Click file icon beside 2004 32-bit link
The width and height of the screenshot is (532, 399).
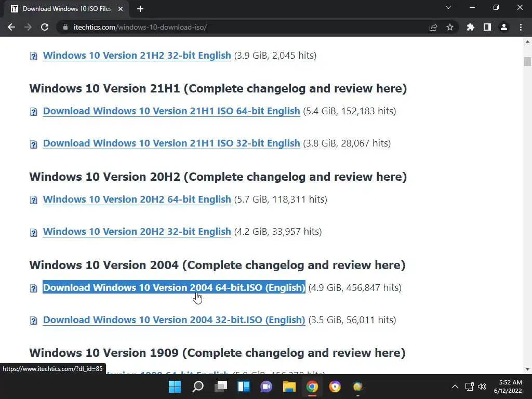point(34,321)
